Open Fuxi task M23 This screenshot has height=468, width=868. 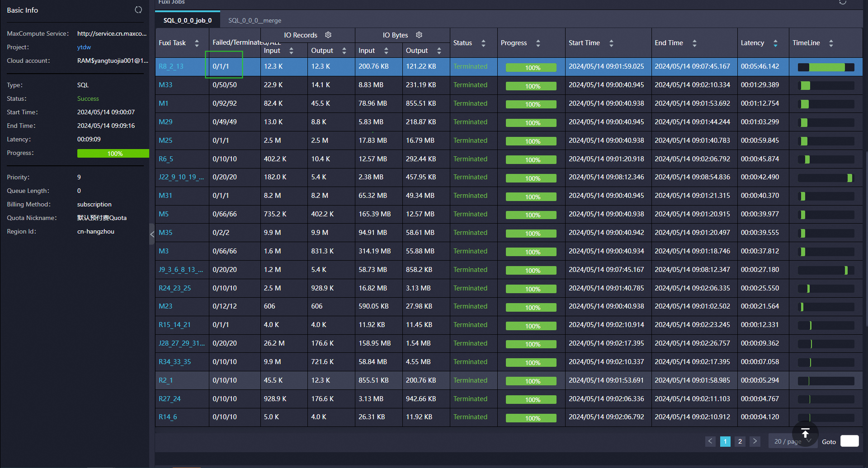pyautogui.click(x=165, y=306)
